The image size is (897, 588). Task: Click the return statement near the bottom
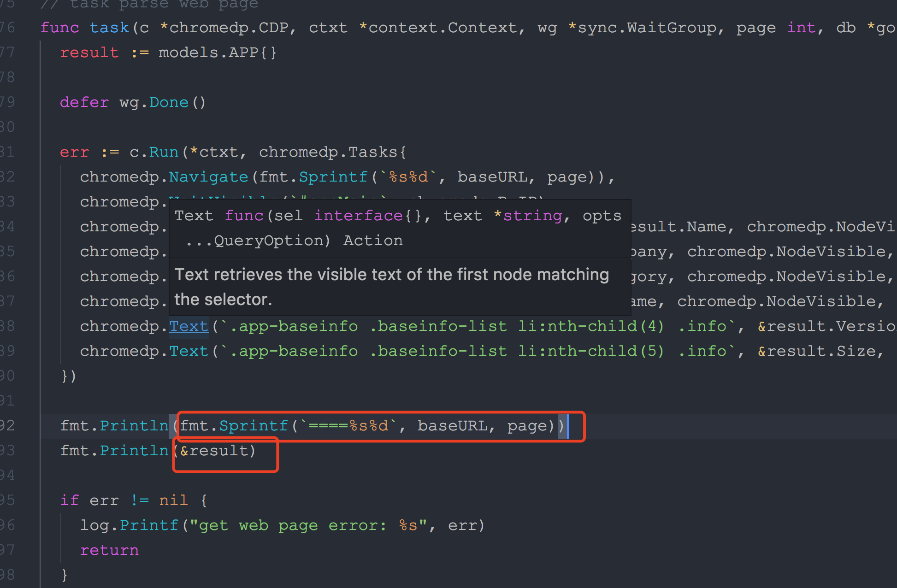(x=110, y=550)
